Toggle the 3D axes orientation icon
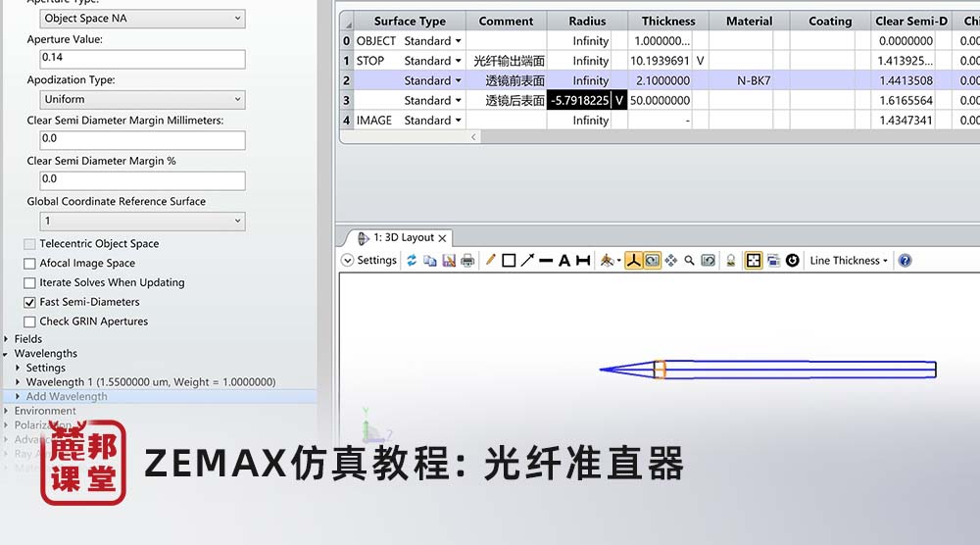980x545 pixels. coord(634,261)
